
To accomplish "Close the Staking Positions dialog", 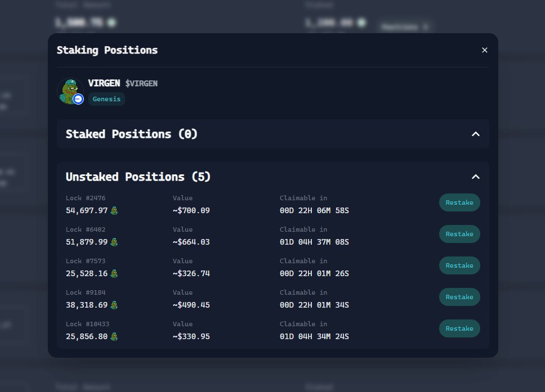I will (485, 50).
